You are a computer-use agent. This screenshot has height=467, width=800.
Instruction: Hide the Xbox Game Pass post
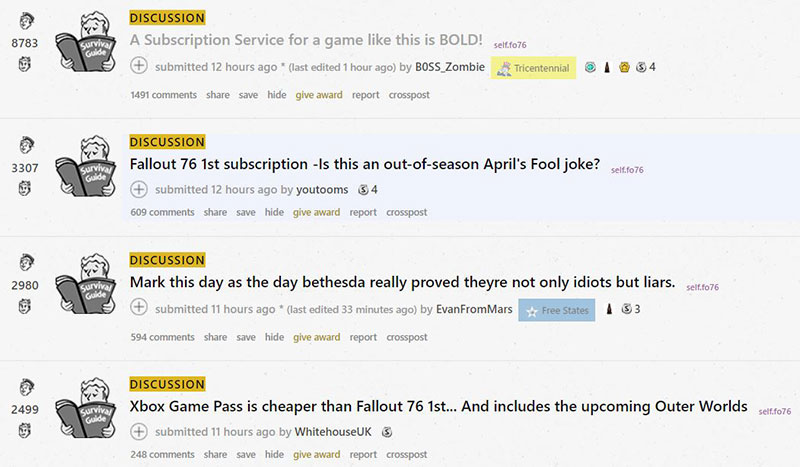(276, 455)
